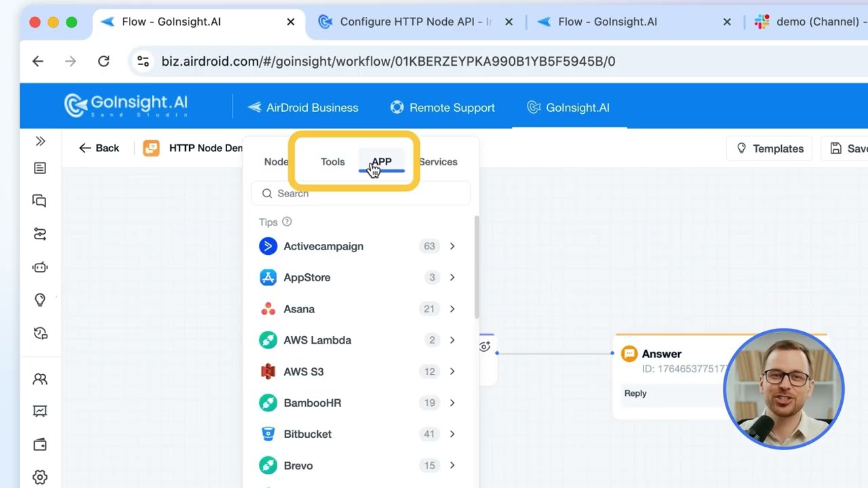Click the BambooHR app icon
This screenshot has height=488, width=868.
pyautogui.click(x=268, y=403)
